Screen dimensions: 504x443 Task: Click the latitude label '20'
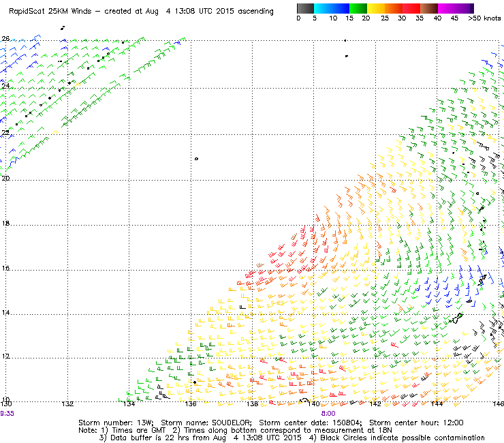(5, 179)
